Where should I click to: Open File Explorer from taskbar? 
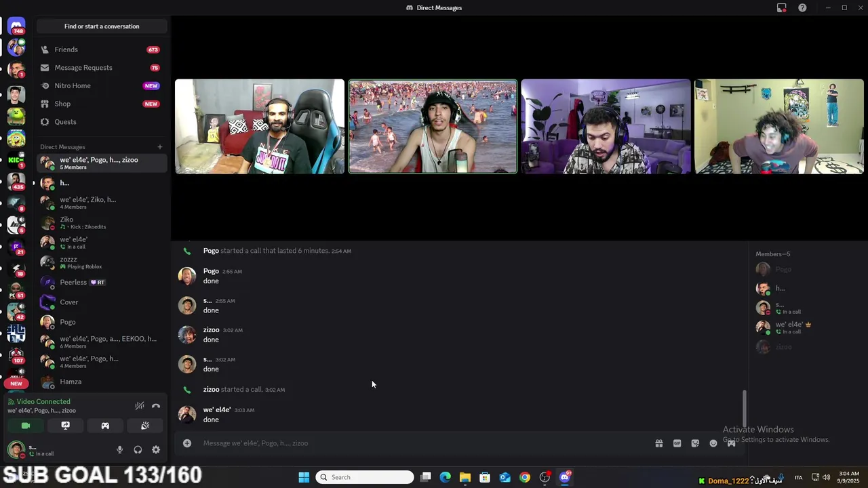pyautogui.click(x=465, y=477)
